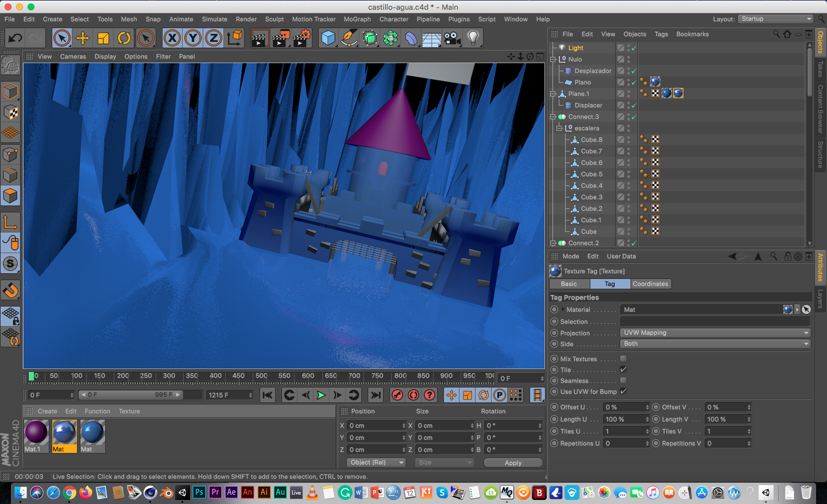Select the purple Mat.1 material swatch
This screenshot has width=827, height=504.
(x=36, y=433)
